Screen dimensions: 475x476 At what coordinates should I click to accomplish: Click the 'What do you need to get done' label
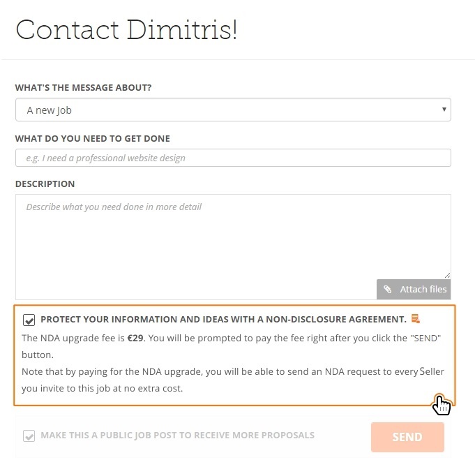click(93, 138)
